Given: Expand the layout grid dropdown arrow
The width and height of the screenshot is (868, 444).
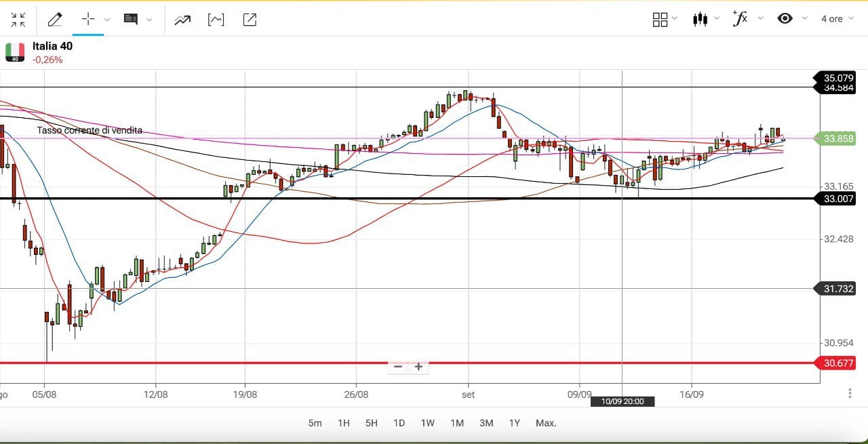Looking at the screenshot, I should point(674,19).
